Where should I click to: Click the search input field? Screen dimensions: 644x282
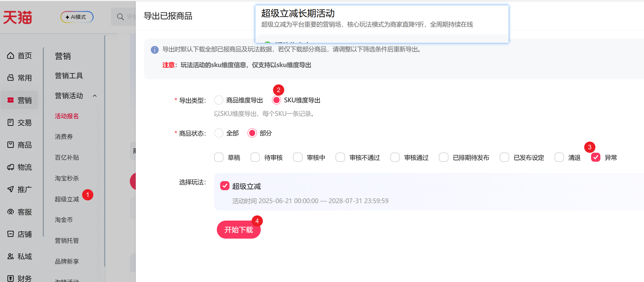[x=123, y=17]
